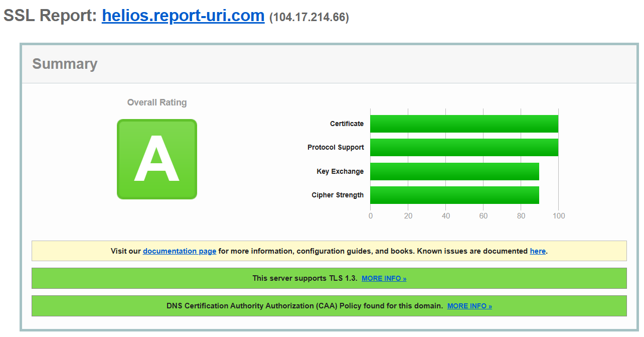
Task: Click the 100 mark on chart axis
Action: point(558,216)
